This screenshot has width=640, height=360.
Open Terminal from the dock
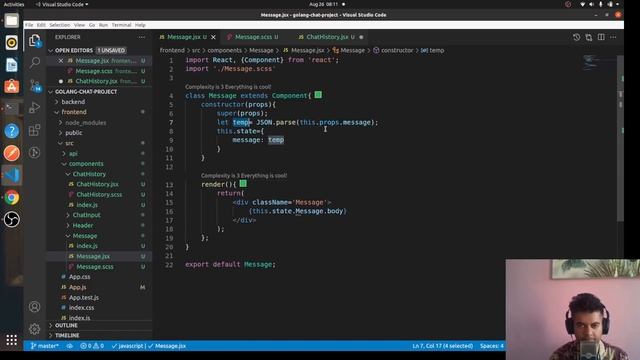click(x=11, y=109)
